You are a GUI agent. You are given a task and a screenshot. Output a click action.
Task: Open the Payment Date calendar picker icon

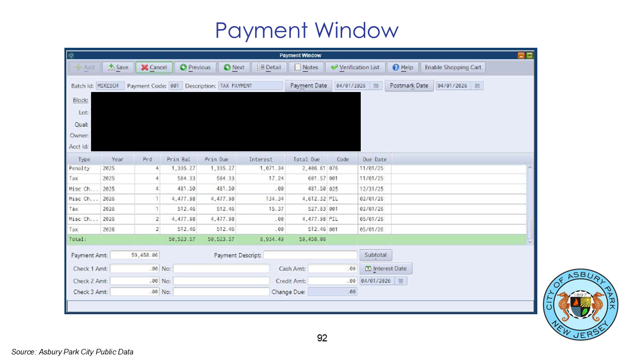point(376,86)
